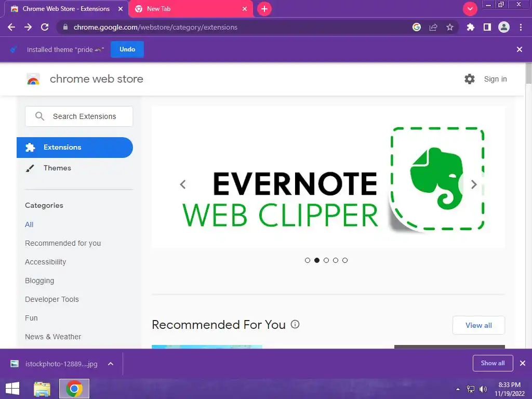Open web store settings gear
This screenshot has width=532, height=399.
click(x=470, y=79)
